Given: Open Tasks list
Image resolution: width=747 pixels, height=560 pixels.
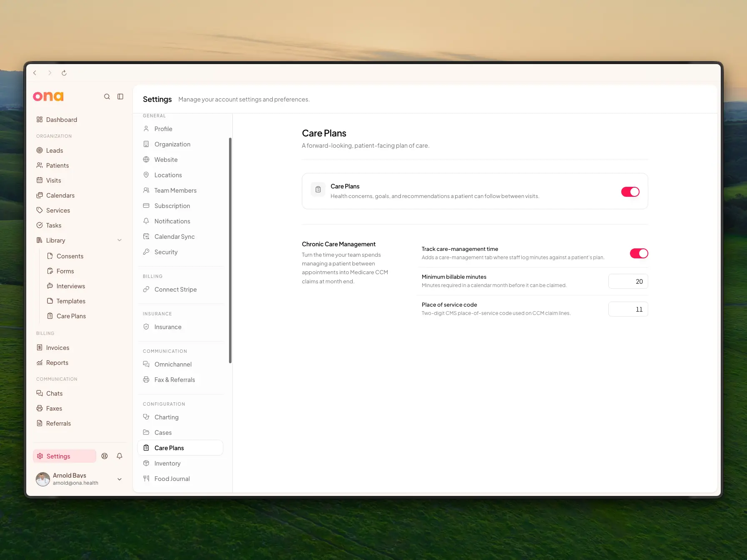Looking at the screenshot, I should 79,225.
